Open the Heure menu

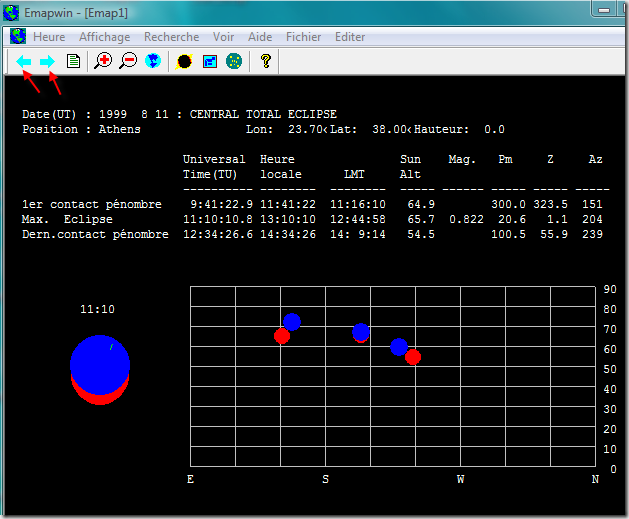pyautogui.click(x=49, y=37)
